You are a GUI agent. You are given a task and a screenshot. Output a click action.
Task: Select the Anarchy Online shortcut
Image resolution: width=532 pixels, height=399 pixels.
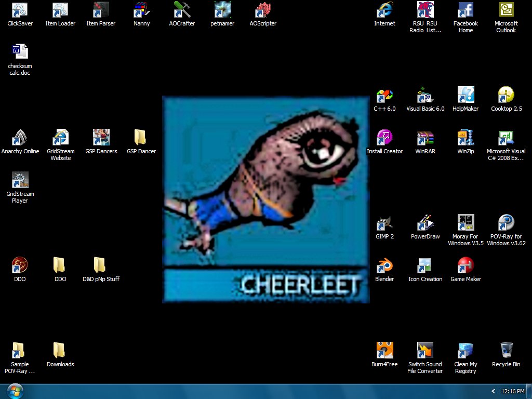(x=20, y=138)
